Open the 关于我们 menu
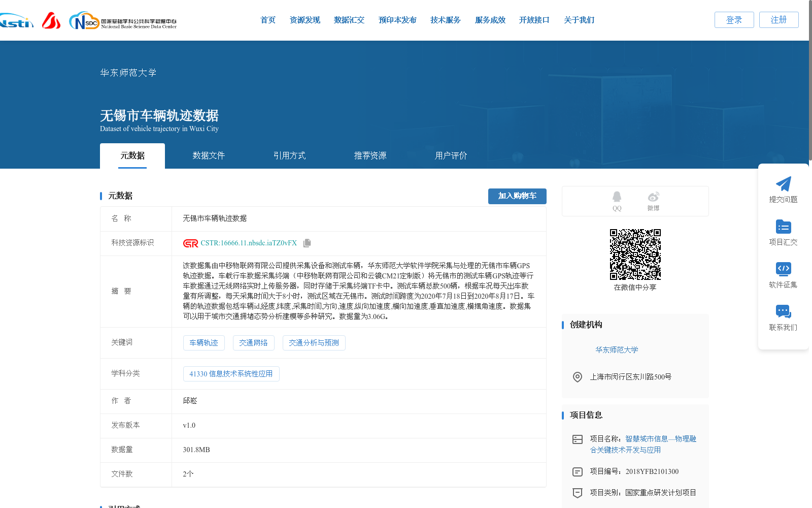 pos(579,20)
